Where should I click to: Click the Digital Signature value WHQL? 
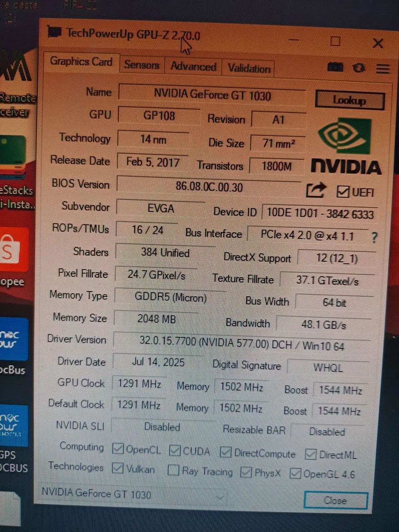tap(328, 368)
